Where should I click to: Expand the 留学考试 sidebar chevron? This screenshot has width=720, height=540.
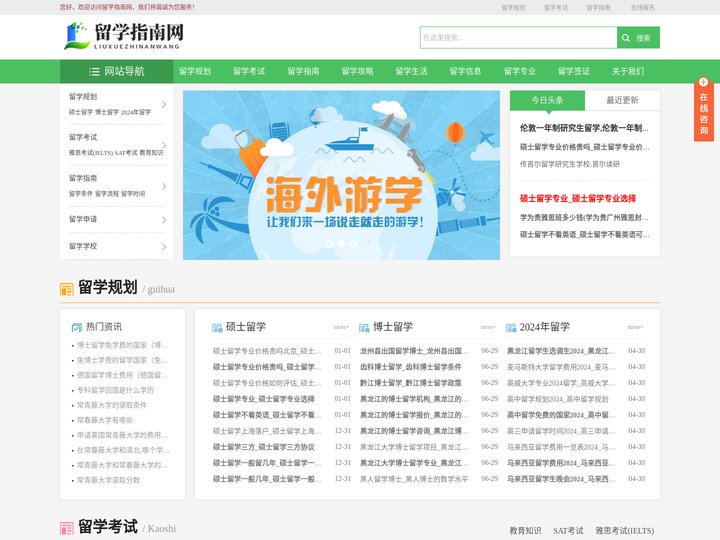164,145
